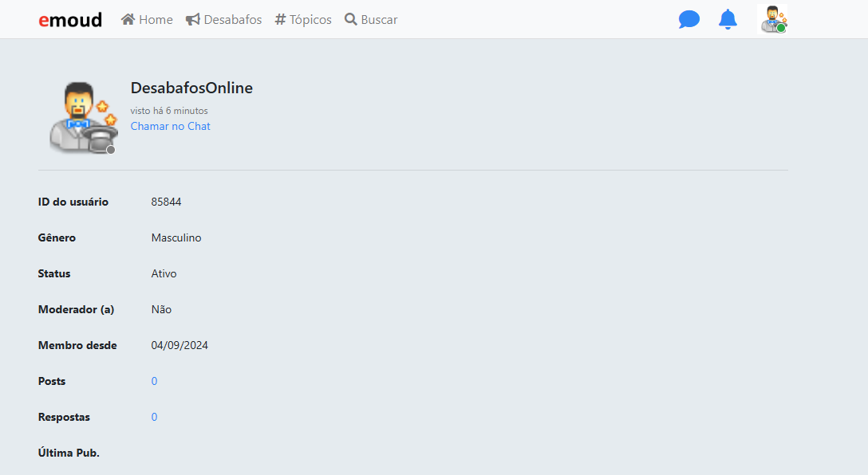Click the Respostas label
This screenshot has height=475, width=868.
[64, 417]
